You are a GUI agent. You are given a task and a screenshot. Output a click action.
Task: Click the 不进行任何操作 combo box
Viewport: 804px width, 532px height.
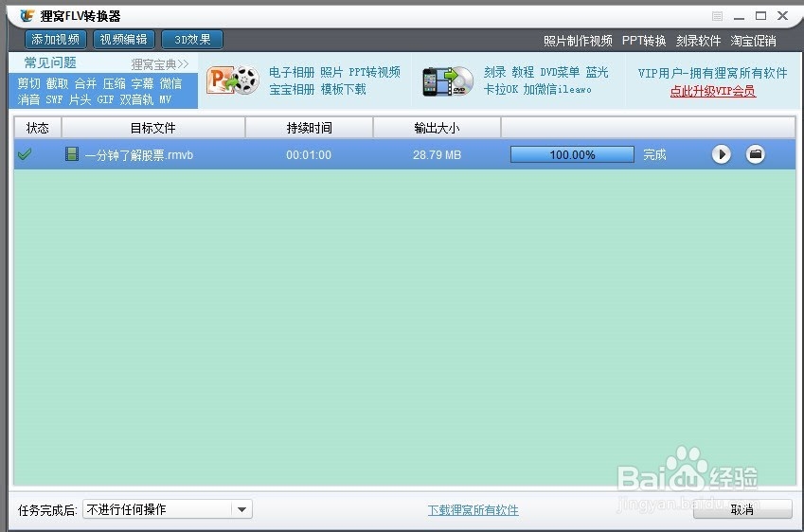tap(168, 509)
